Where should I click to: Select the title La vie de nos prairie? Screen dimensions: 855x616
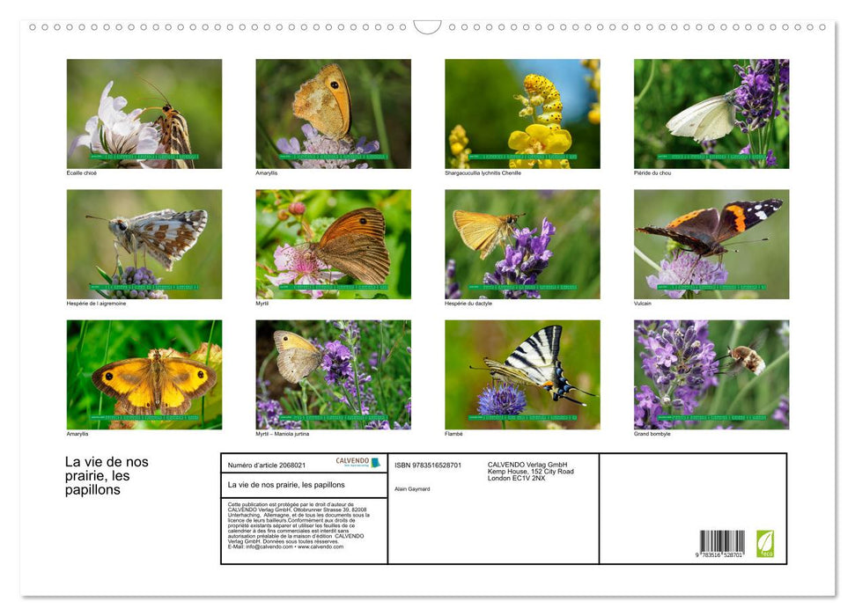coord(106,477)
